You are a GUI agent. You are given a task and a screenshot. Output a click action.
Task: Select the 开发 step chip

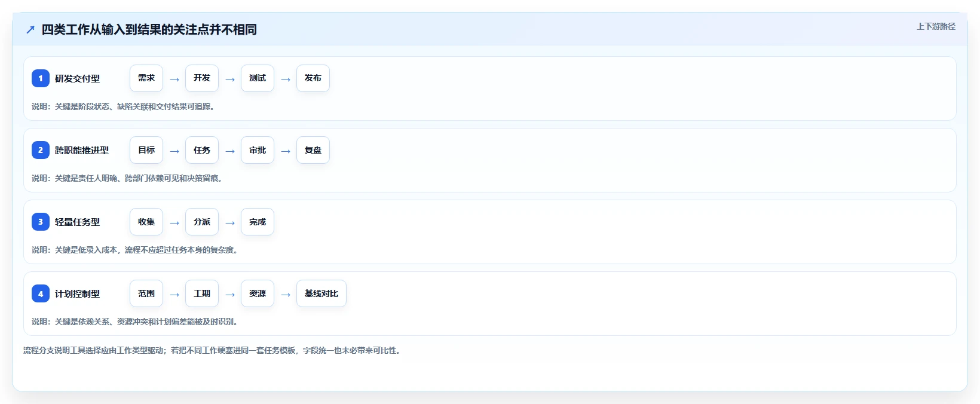pos(202,78)
